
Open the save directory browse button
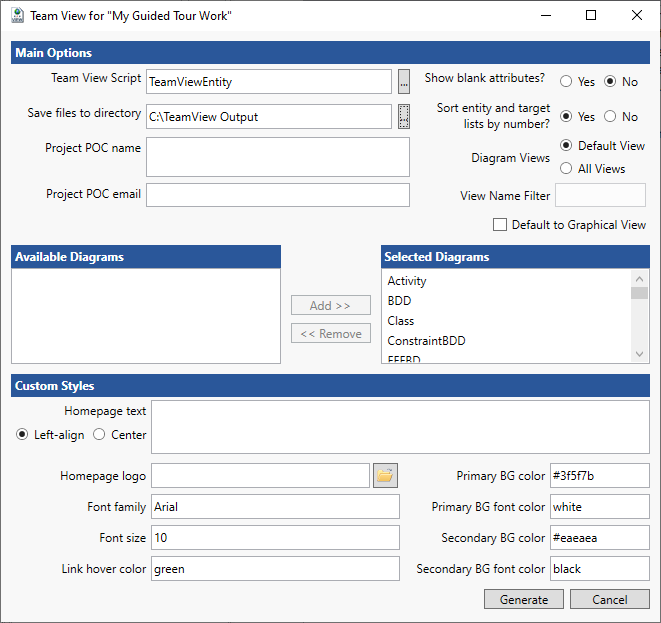coord(404,116)
